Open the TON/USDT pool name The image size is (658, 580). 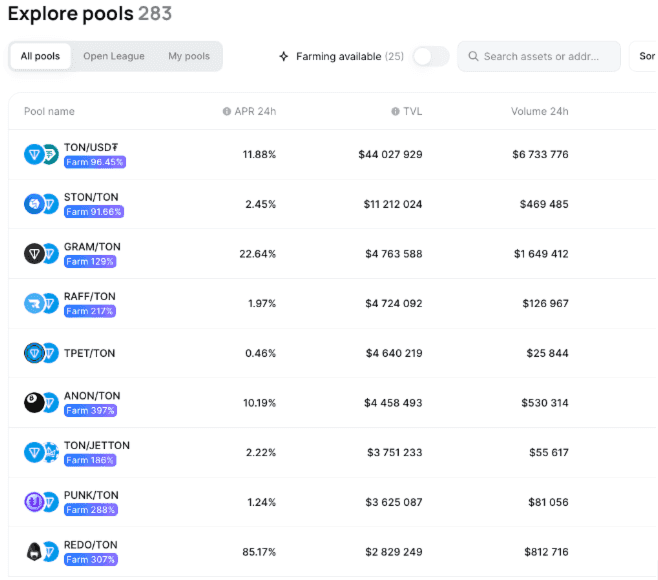pyautogui.click(x=91, y=147)
